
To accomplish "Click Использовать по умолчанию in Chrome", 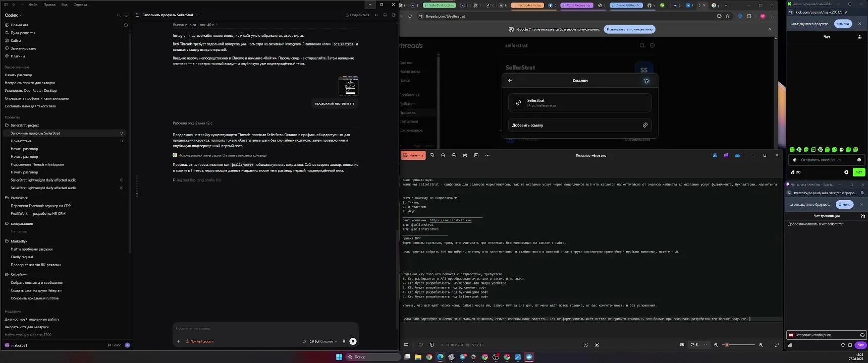I will 629,29.
